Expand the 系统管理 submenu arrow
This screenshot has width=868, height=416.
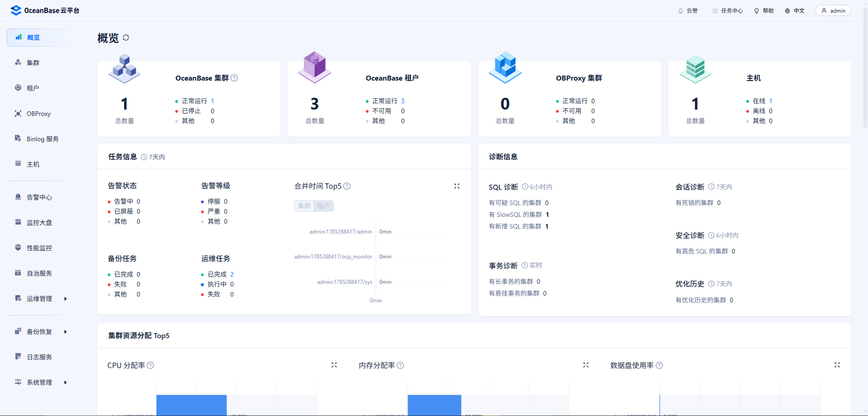(x=66, y=383)
